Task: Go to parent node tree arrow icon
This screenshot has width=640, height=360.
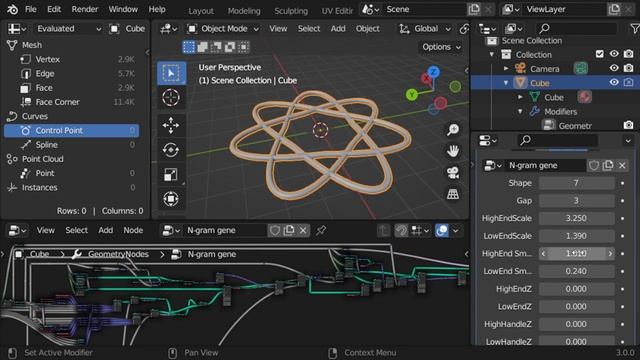Action: click(383, 231)
